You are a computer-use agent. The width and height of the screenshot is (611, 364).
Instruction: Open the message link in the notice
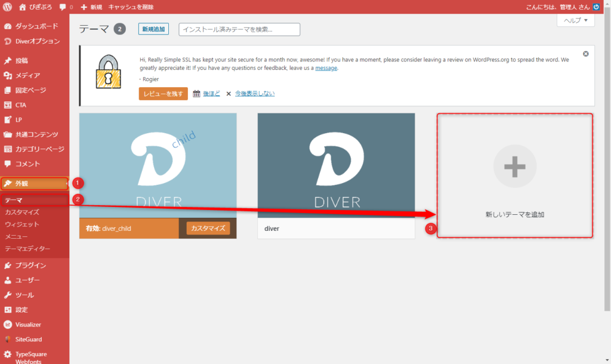click(326, 68)
